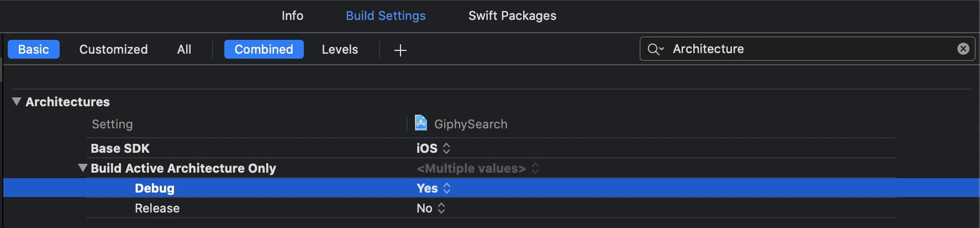Select the Build Settings tab
Screen dimensions: 980x228
pos(386,15)
